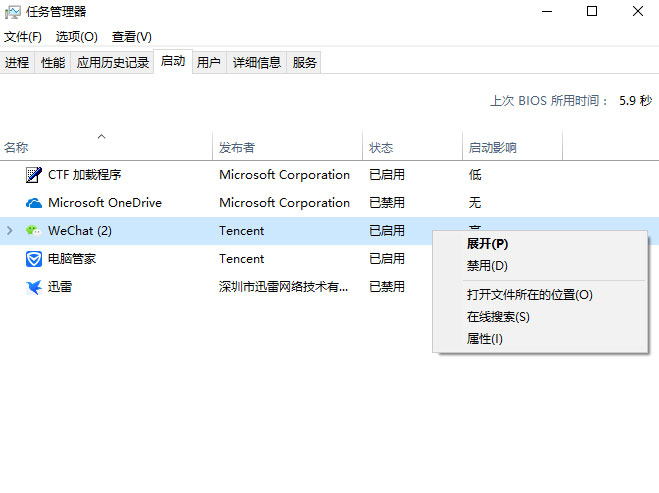The height and width of the screenshot is (493, 659).
Task: Select the WeChat (2) row name
Action: (80, 231)
